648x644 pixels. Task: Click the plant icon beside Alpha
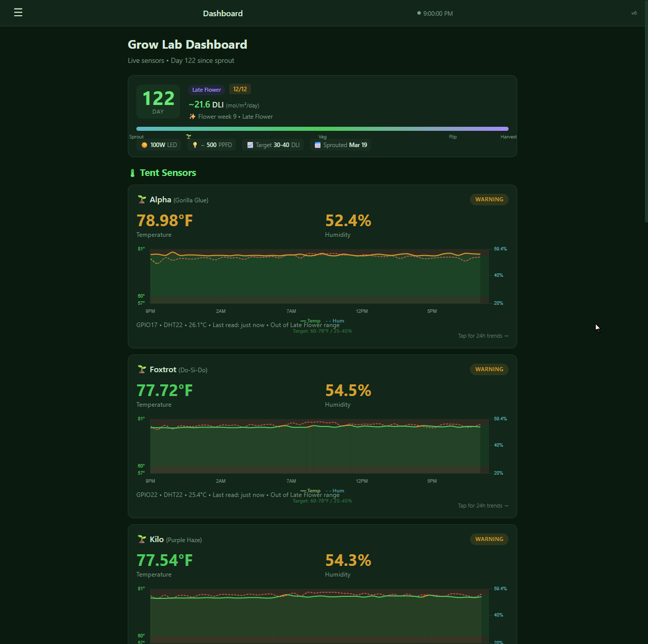[141, 199]
